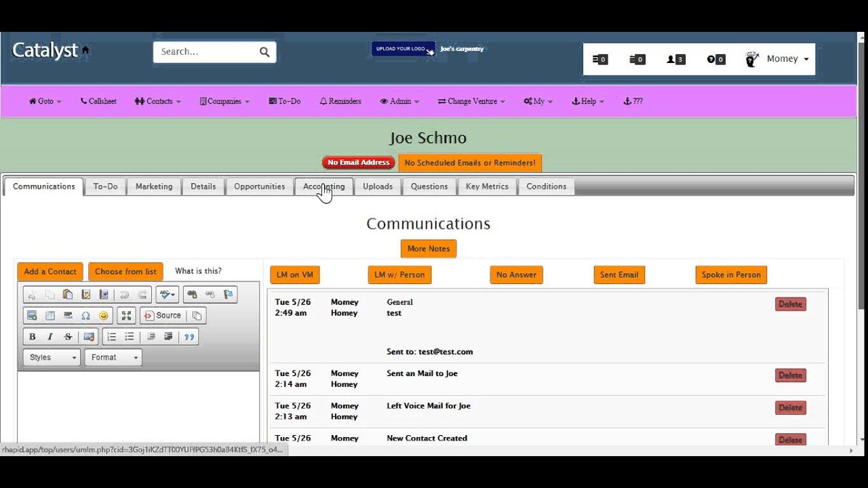868x488 pixels.
Task: Apply bold formatting
Action: tap(32, 337)
